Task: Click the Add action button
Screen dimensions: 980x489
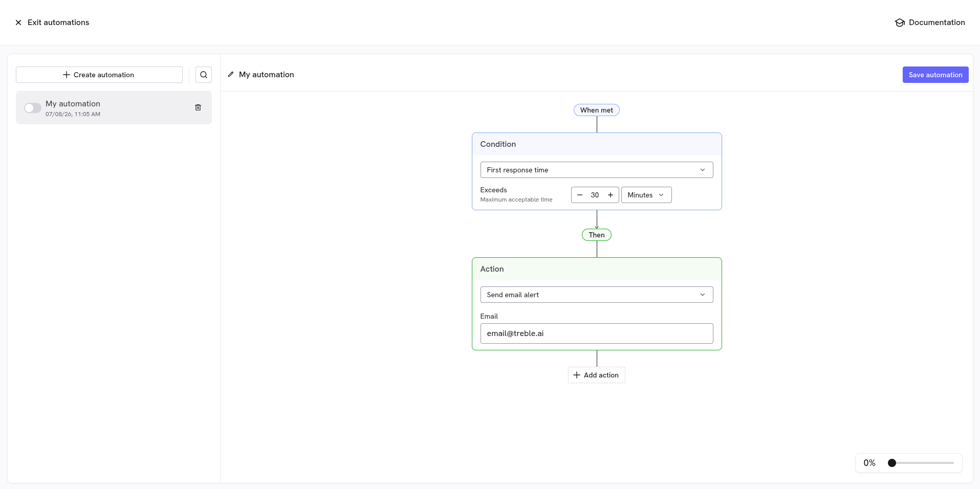Action: click(x=597, y=375)
